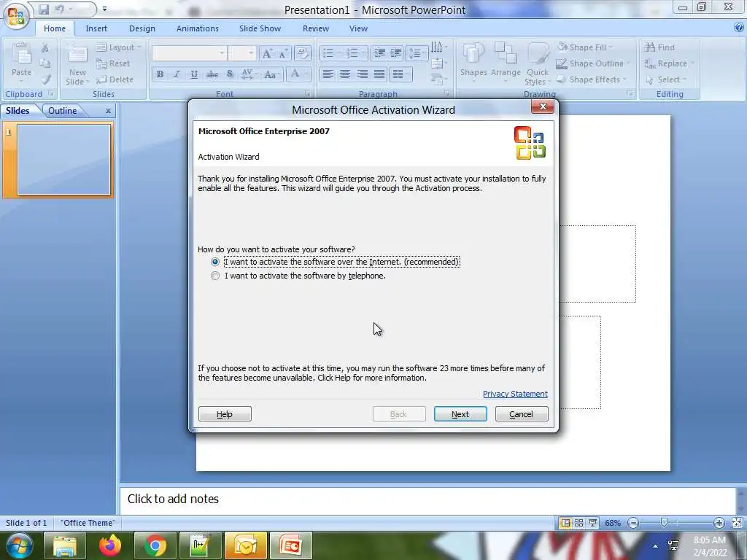Open Shape Fill color dropdown
Image resolution: width=747 pixels, height=560 pixels.
pyautogui.click(x=584, y=47)
